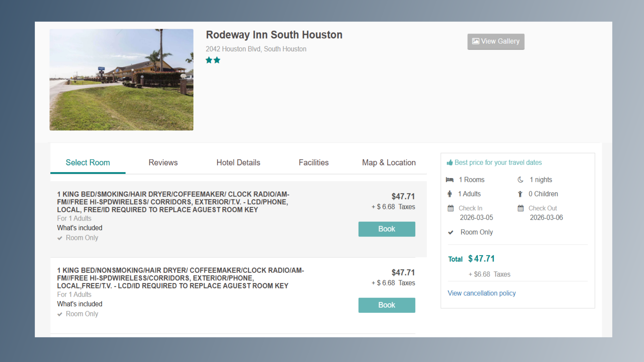The width and height of the screenshot is (644, 362).
Task: Open the Reviews tab
Action: coord(163,163)
